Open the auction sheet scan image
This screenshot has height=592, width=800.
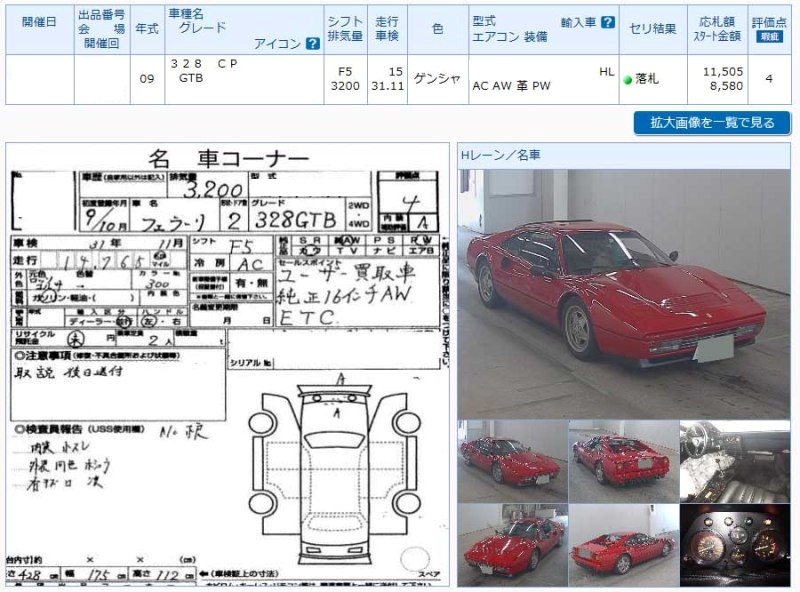pos(228,364)
